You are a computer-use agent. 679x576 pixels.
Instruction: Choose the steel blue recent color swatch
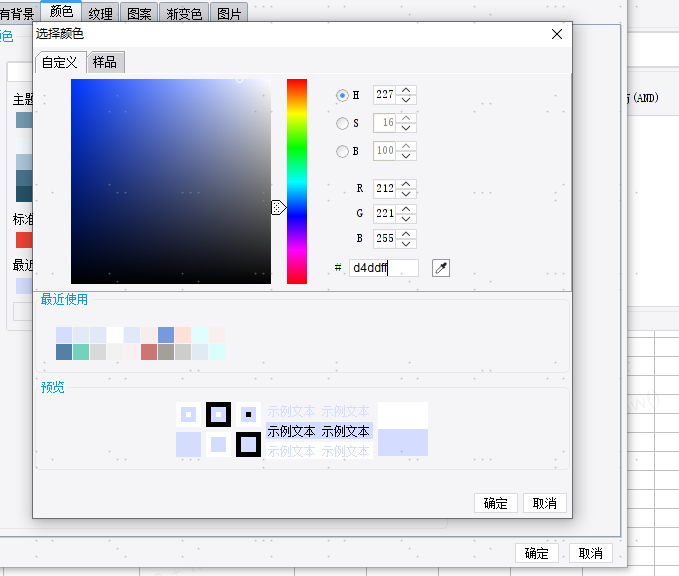pos(64,352)
